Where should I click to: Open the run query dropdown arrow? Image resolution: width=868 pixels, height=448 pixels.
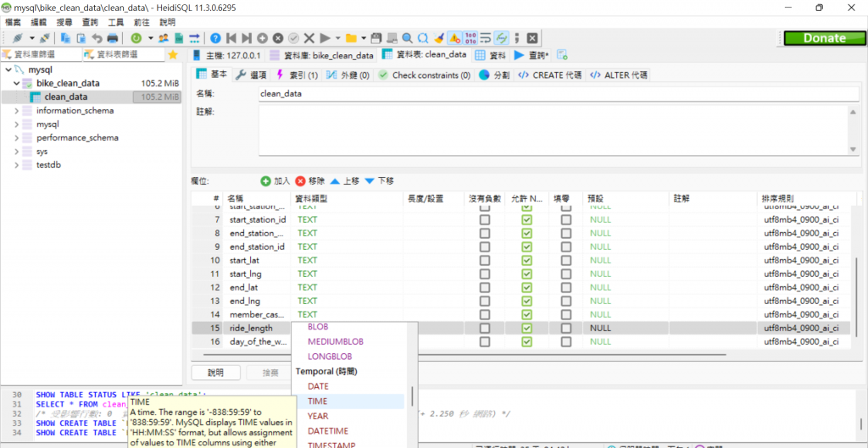pyautogui.click(x=337, y=38)
